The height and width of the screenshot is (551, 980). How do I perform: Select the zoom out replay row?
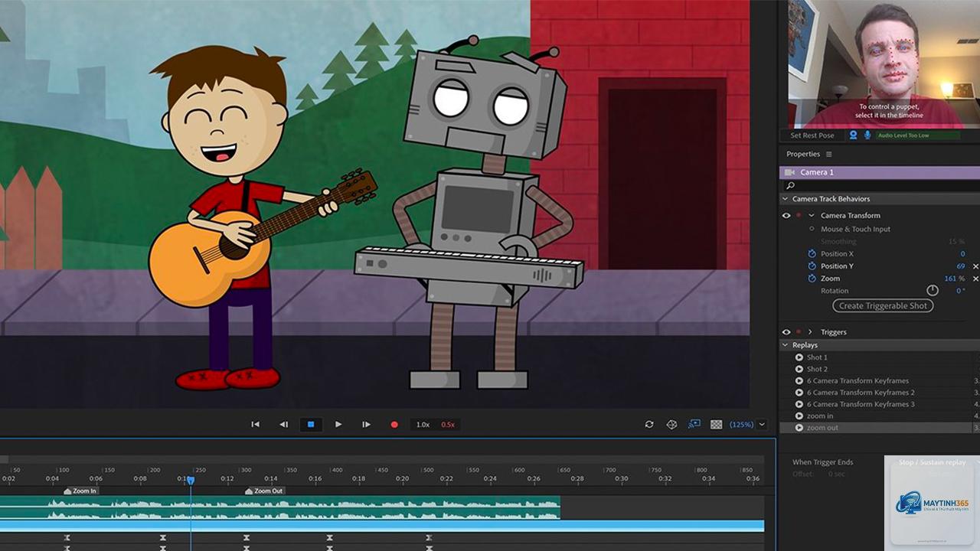pyautogui.click(x=880, y=428)
